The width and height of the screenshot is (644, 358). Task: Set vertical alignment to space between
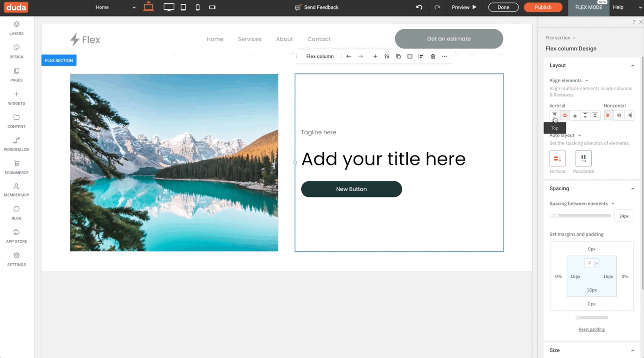585,115
